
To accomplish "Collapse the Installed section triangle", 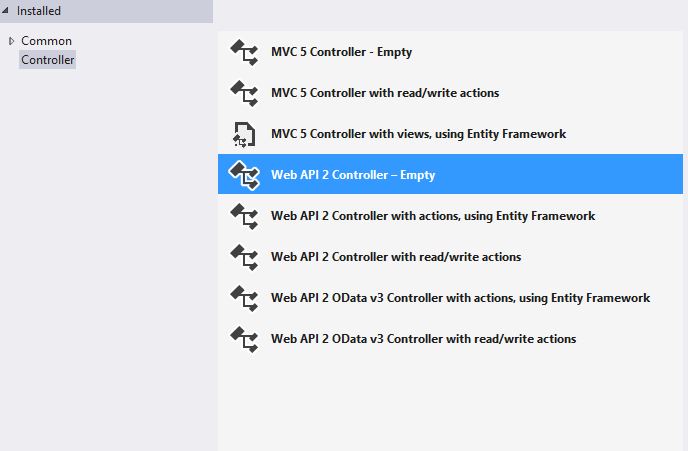I will [x=7, y=11].
